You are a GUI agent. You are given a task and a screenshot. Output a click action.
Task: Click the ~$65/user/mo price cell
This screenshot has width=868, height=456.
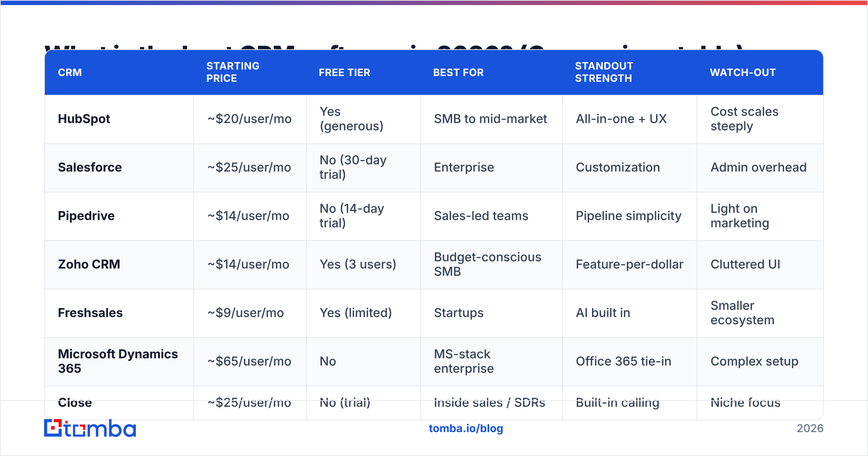coord(249,361)
